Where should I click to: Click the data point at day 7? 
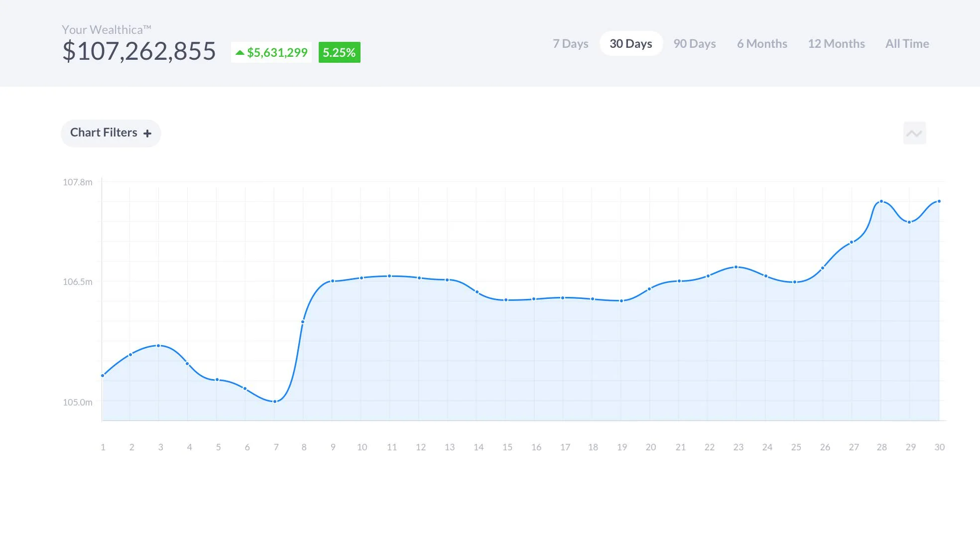(x=274, y=401)
